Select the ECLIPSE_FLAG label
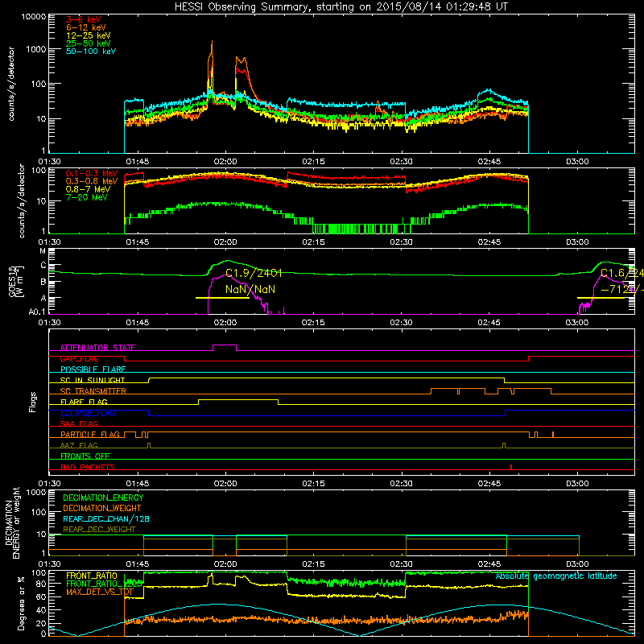The image size is (644, 644). [88, 413]
